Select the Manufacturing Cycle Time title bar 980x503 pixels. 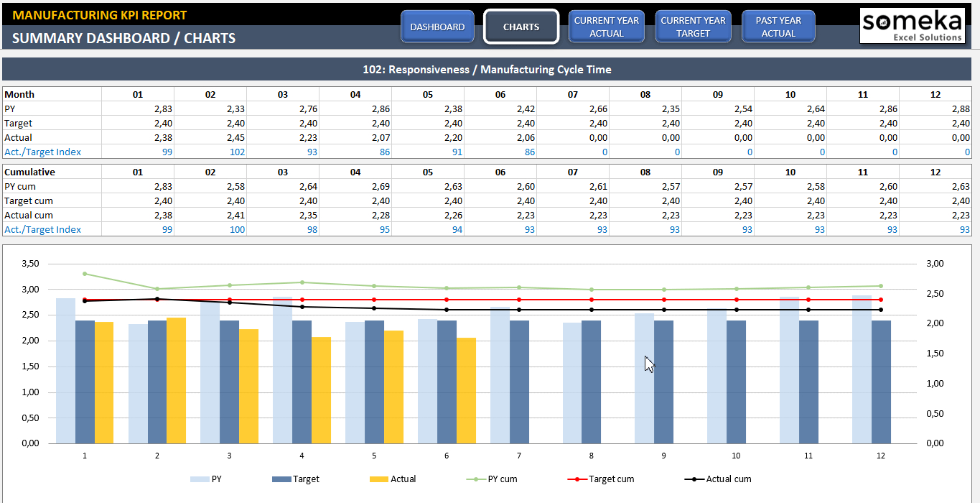point(490,69)
